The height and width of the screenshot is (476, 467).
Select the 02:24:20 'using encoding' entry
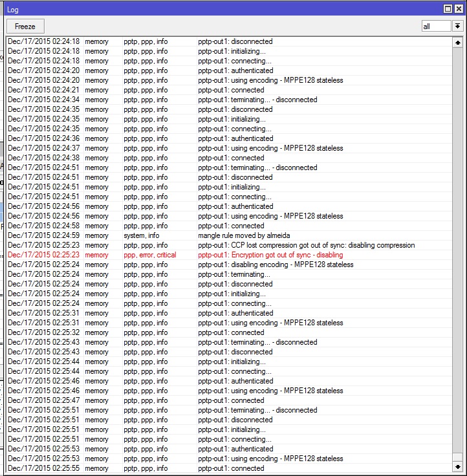click(229, 80)
